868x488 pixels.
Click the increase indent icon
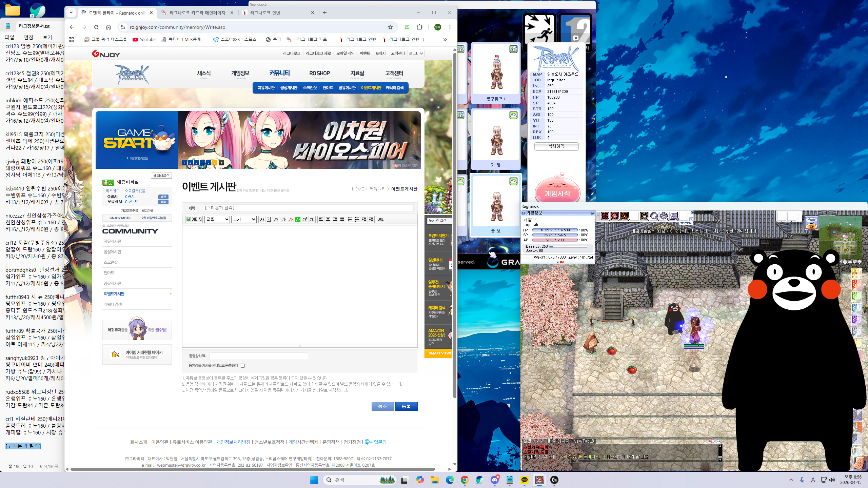pyautogui.click(x=371, y=219)
